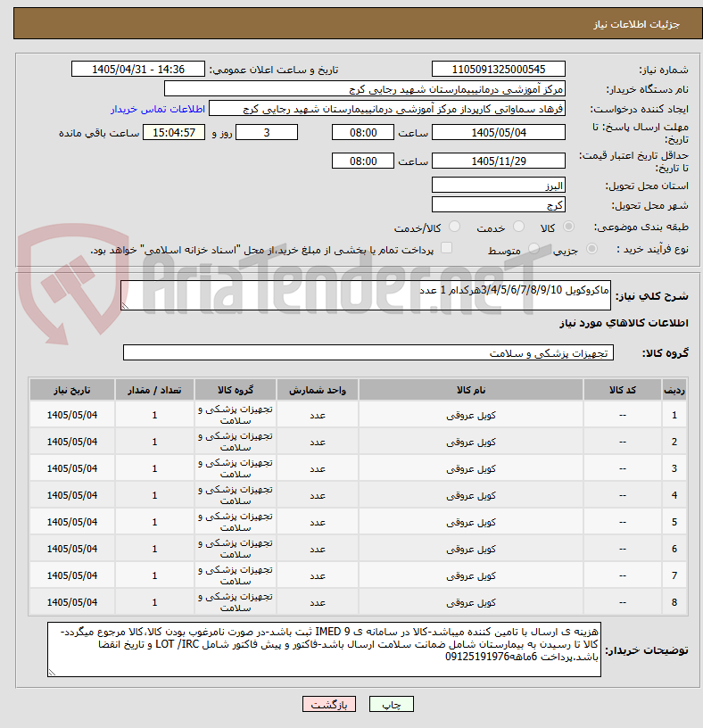Click کویل عروقی name in row 8
This screenshot has width=703, height=728.
point(471,602)
